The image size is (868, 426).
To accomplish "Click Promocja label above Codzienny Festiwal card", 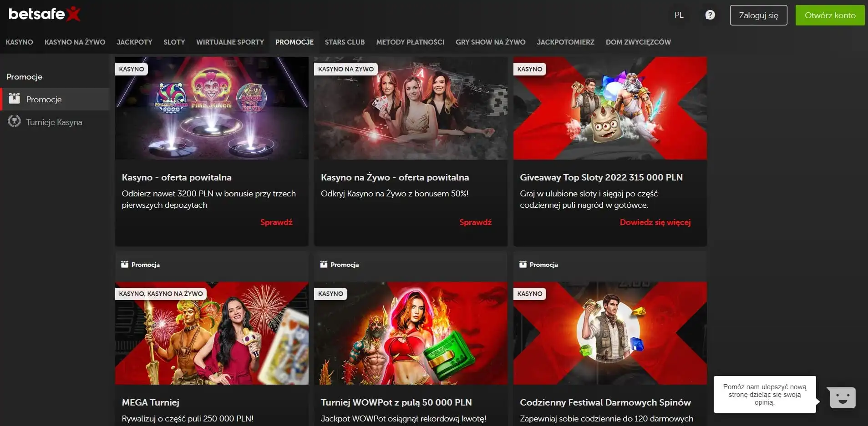I will click(x=543, y=265).
